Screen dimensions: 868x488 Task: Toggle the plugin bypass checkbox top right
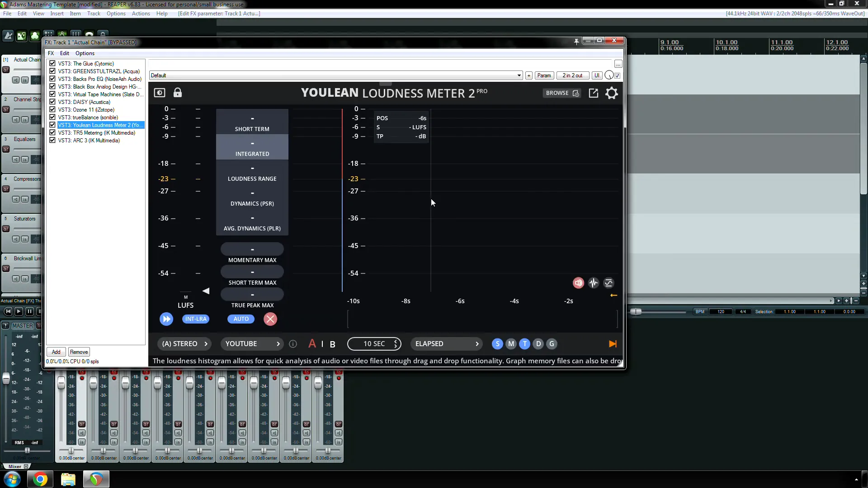pyautogui.click(x=618, y=75)
